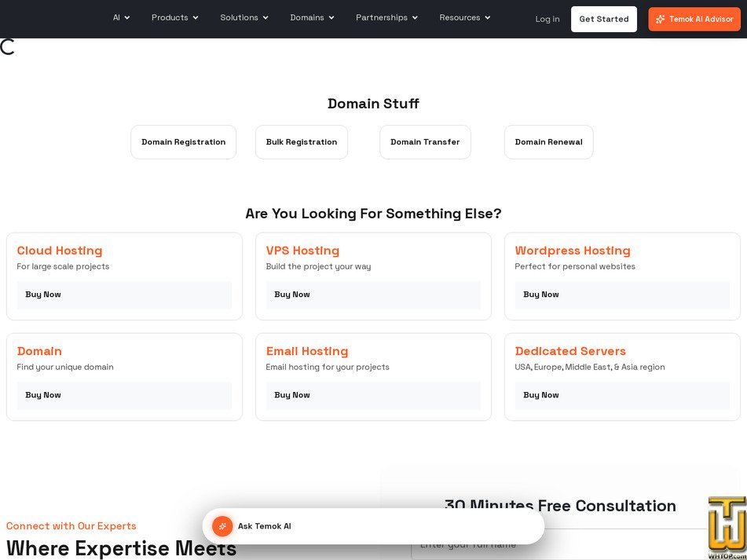Click 'Connect with Our Experts' text
The image size is (747, 560).
pos(71,525)
